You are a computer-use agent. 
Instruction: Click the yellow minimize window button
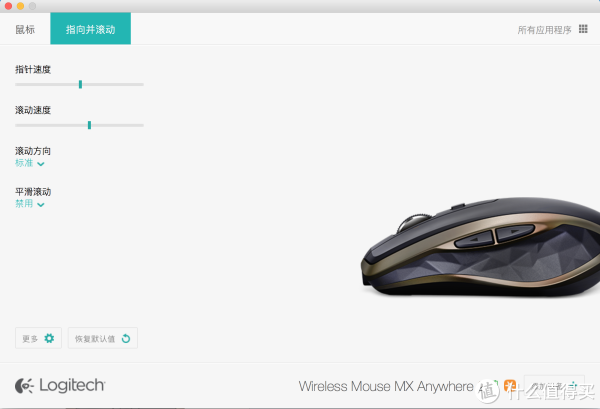[21, 6]
